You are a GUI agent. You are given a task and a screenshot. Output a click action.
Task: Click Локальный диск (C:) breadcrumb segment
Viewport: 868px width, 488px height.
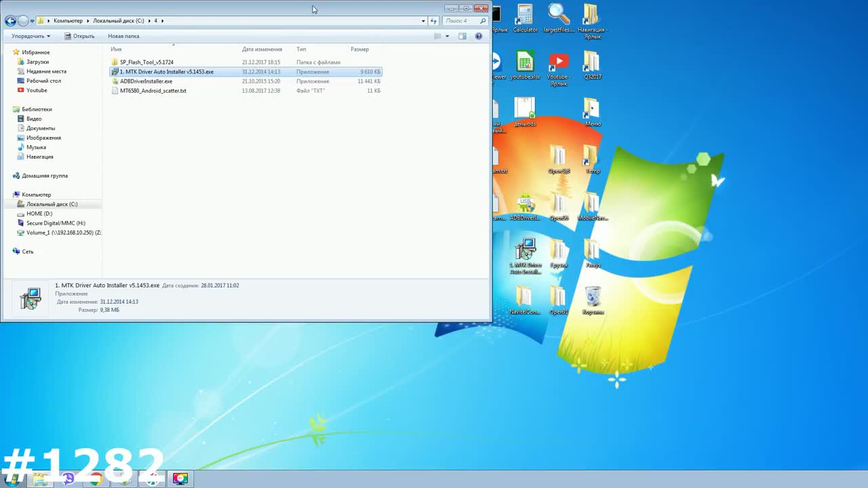[x=118, y=21]
